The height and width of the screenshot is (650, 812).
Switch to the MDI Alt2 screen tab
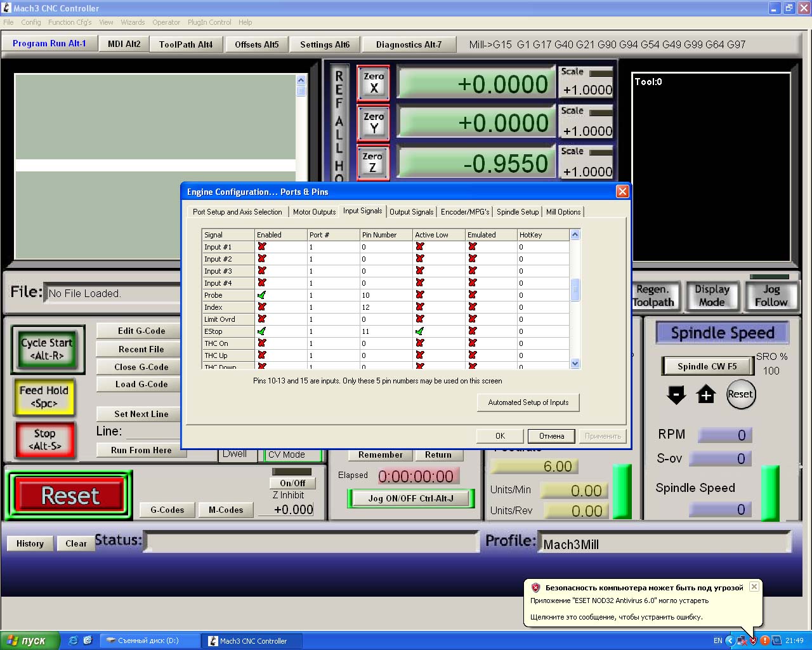pos(124,44)
